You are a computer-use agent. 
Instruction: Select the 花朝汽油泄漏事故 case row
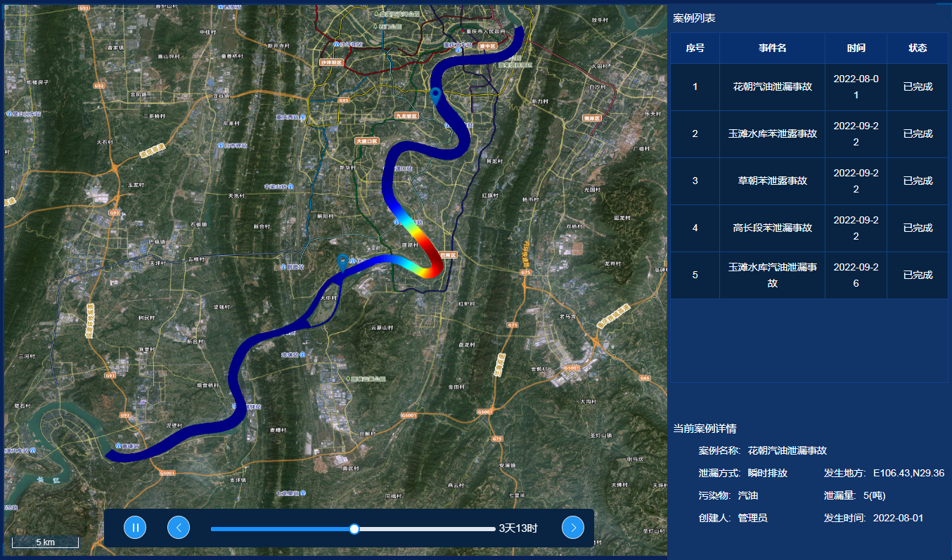coord(772,87)
